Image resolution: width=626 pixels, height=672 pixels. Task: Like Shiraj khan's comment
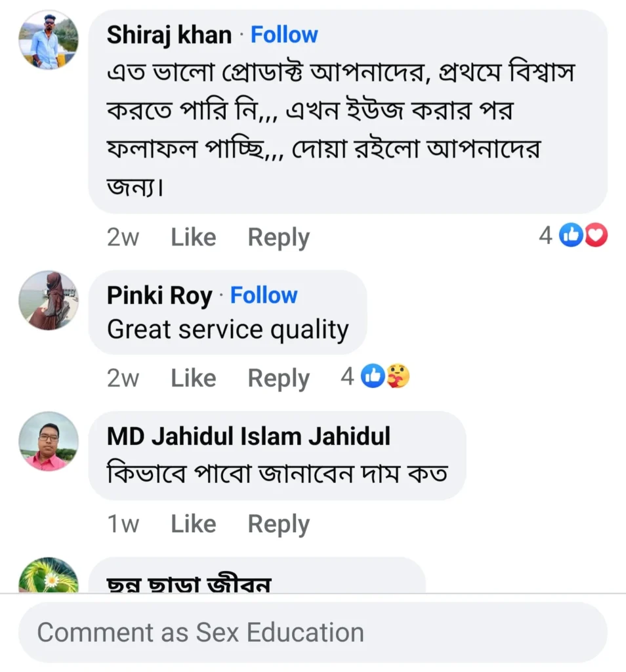pos(192,237)
